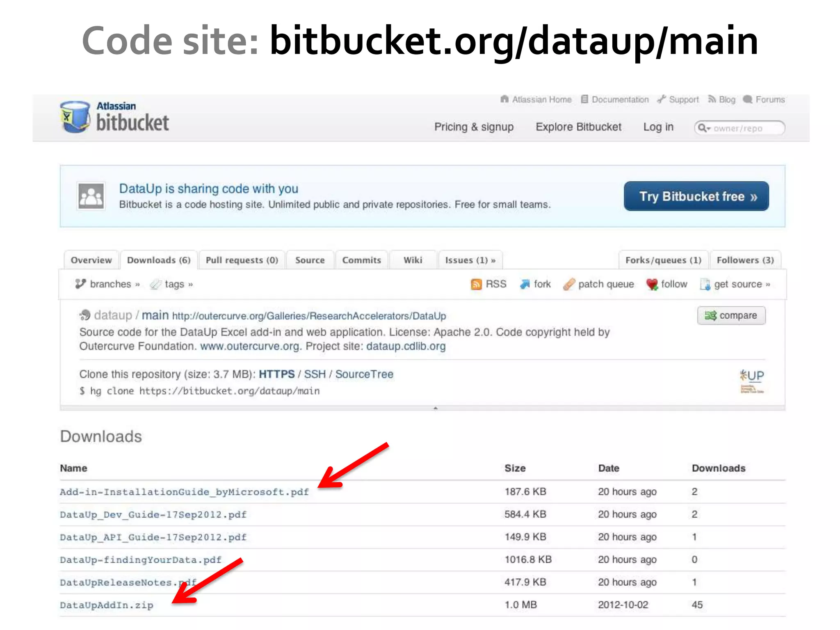The height and width of the screenshot is (630, 840).
Task: Click the tags label icon
Action: [155, 284]
